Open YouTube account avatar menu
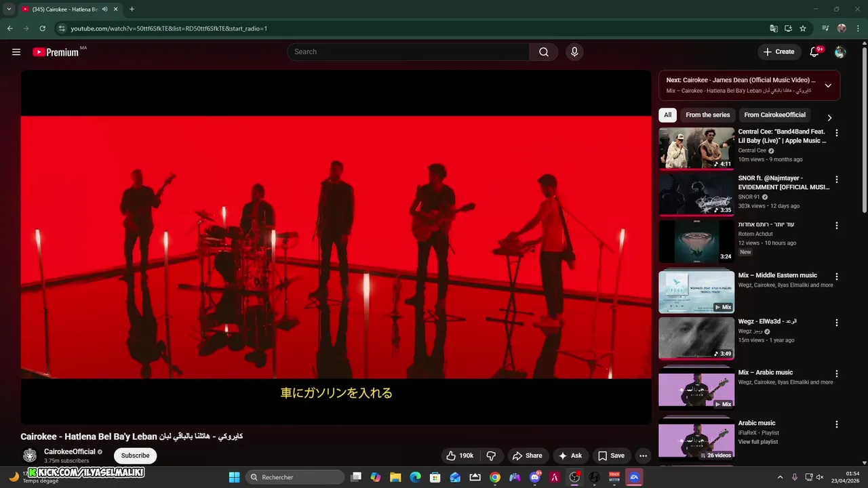Image resolution: width=868 pixels, height=488 pixels. [840, 52]
